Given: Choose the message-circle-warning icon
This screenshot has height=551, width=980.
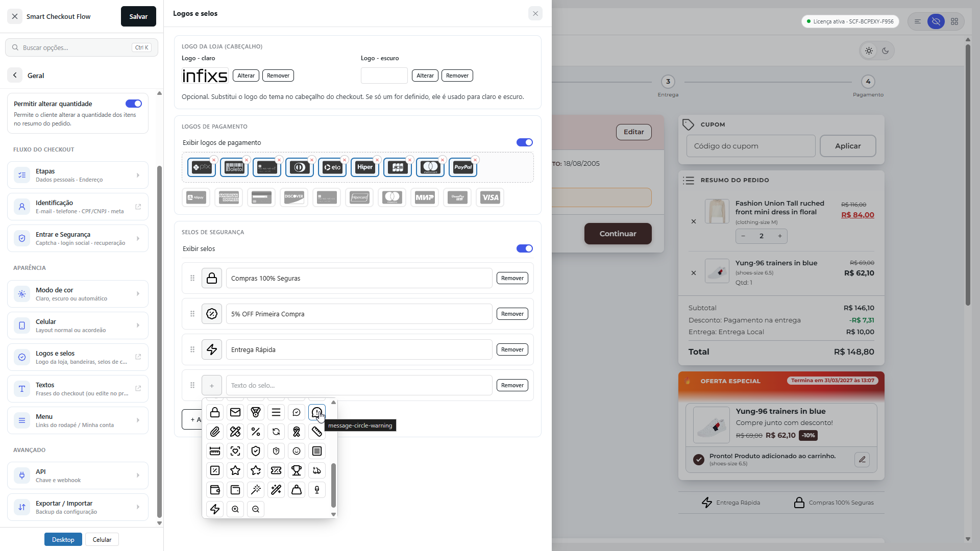Looking at the screenshot, I should 317,412.
